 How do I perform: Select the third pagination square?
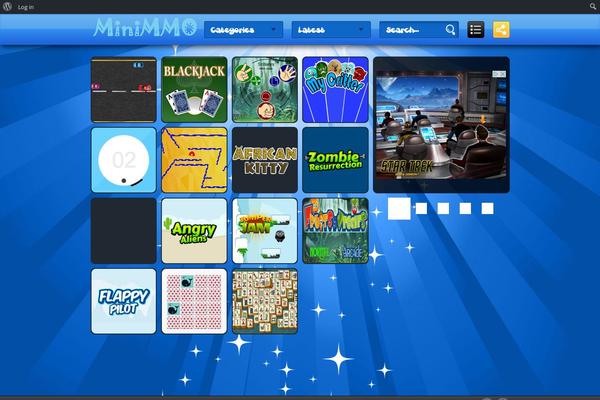443,209
